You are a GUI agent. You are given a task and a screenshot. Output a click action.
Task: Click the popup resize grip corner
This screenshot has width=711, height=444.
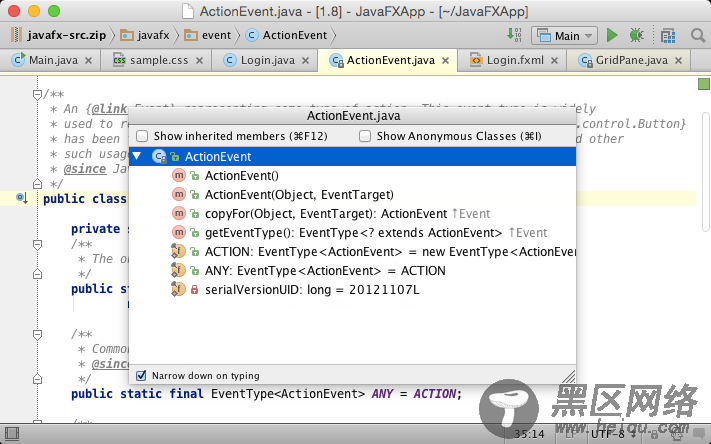tap(569, 376)
